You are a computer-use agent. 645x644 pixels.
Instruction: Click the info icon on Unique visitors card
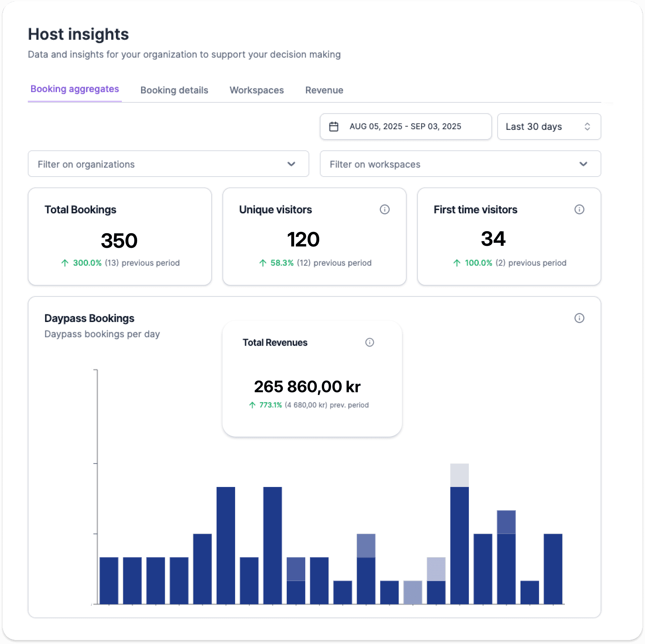click(x=385, y=209)
